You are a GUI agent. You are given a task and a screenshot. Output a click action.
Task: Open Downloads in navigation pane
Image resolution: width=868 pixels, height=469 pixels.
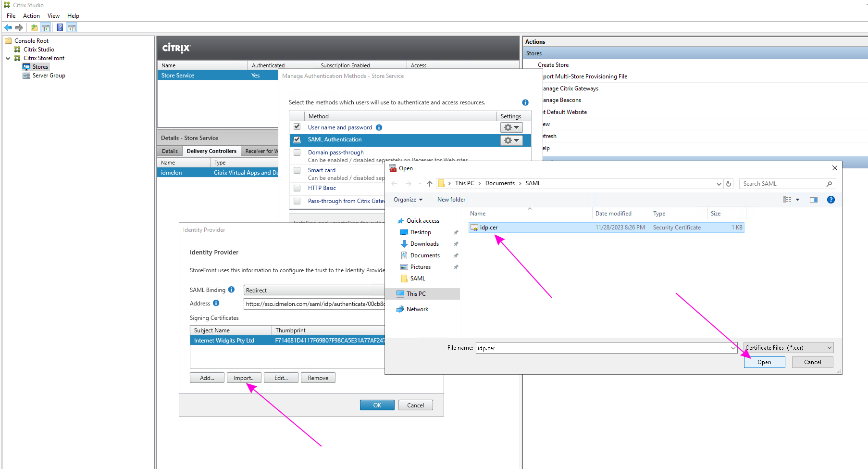point(424,244)
